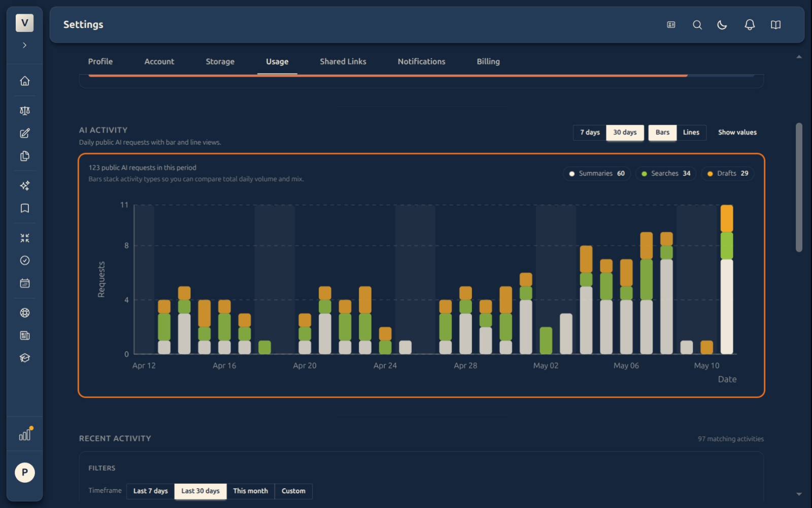Viewport: 812px width, 508px height.
Task: Click '123 public AI requests in this period'
Action: click(x=142, y=168)
